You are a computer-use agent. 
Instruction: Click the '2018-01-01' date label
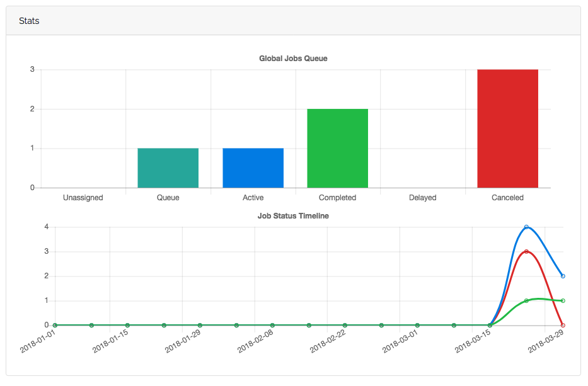(x=38, y=341)
